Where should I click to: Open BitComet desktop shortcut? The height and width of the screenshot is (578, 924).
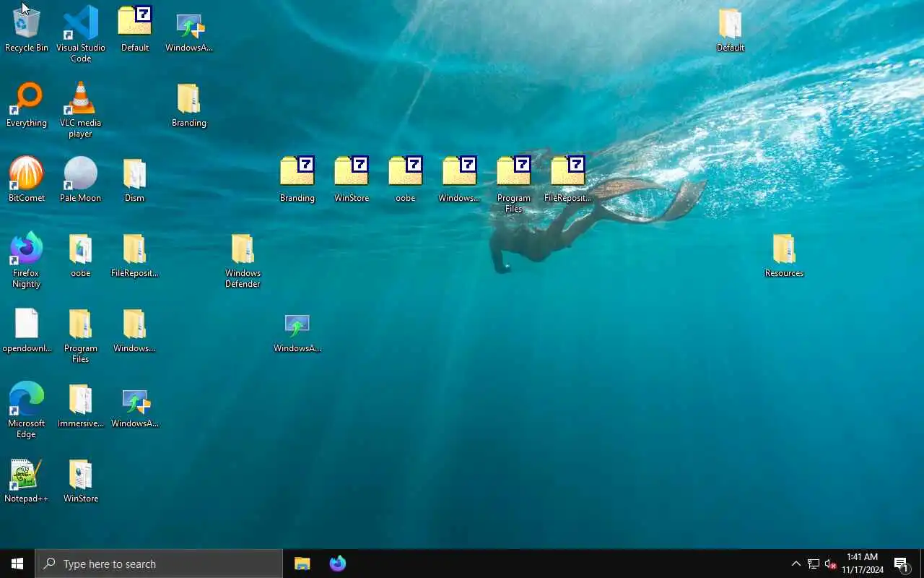27,179
